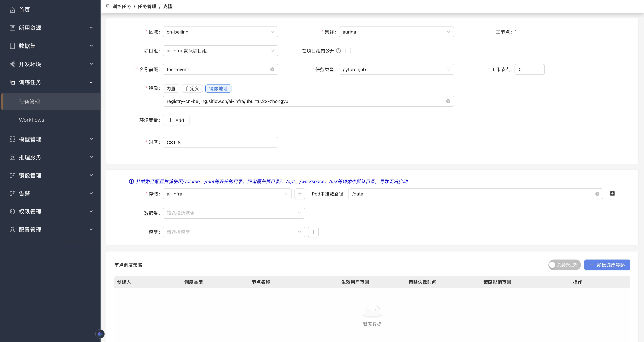Click the plus button next to 模型 dropdown
The image size is (644, 342).
(313, 232)
